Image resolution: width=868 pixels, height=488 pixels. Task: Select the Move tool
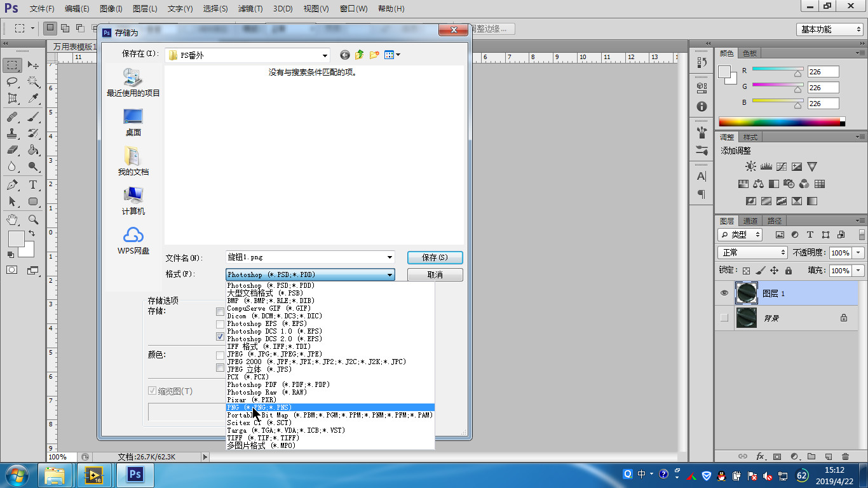[x=33, y=65]
